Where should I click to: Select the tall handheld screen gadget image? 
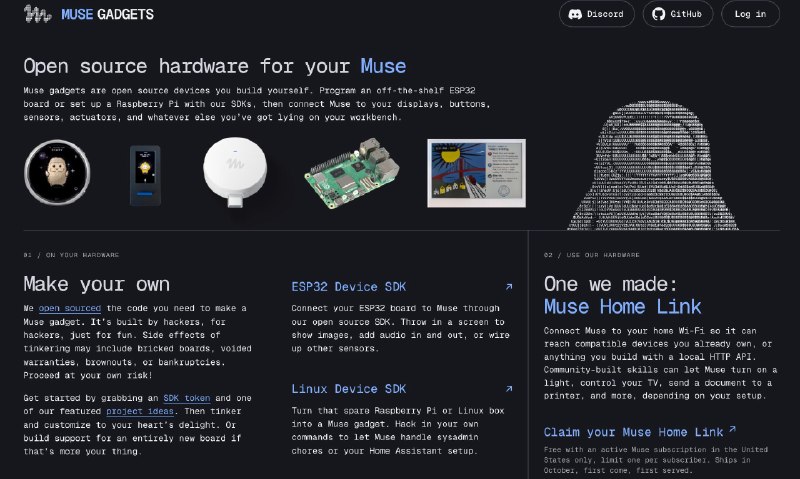pos(145,175)
